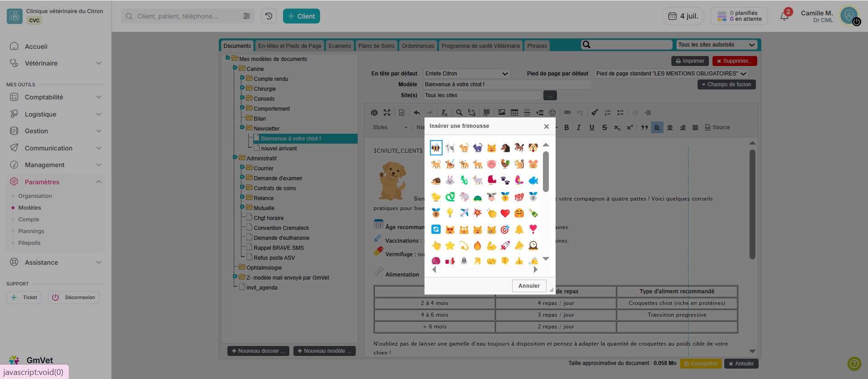Insert the parrot emoji

coord(519,181)
